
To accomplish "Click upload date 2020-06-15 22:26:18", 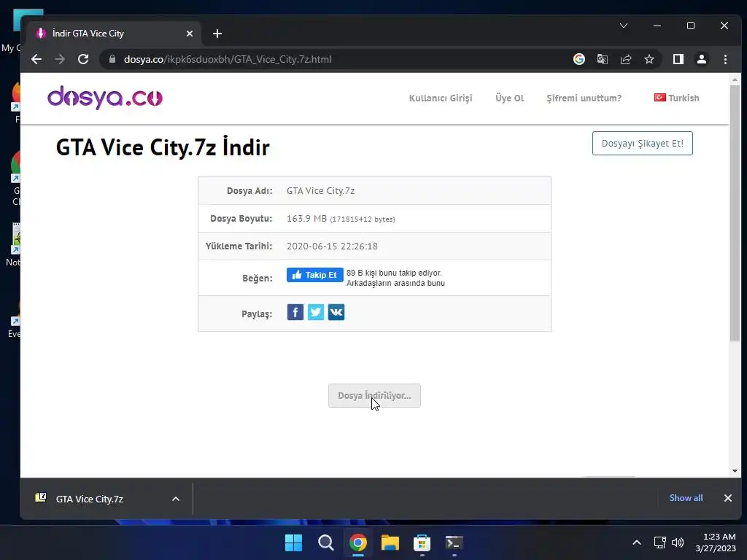I will 332,246.
